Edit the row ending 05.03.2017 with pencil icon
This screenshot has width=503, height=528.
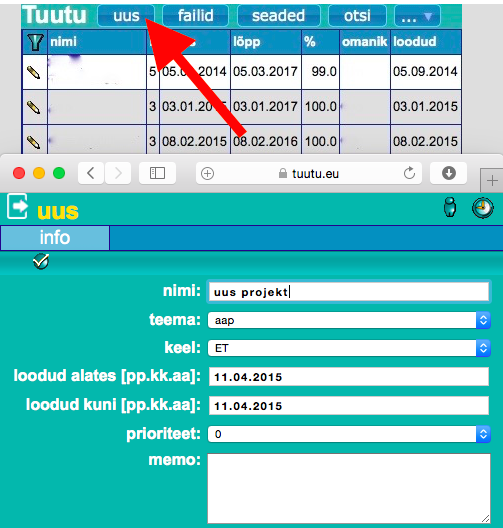[33, 72]
